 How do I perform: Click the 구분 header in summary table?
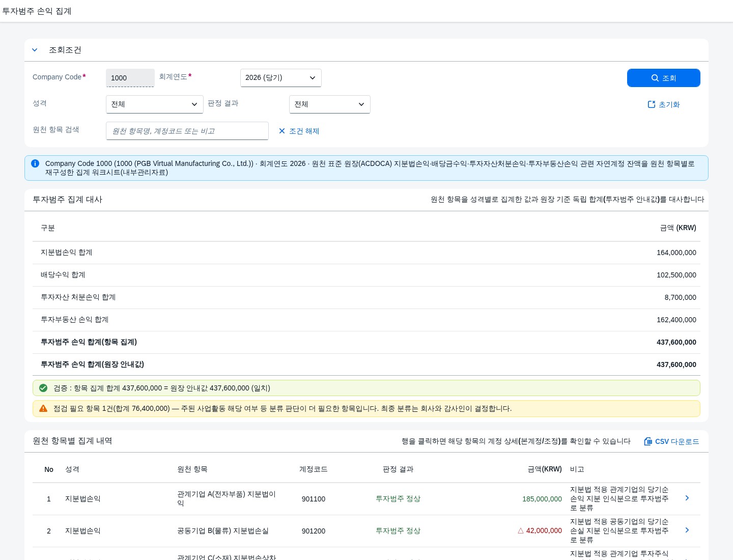point(48,228)
